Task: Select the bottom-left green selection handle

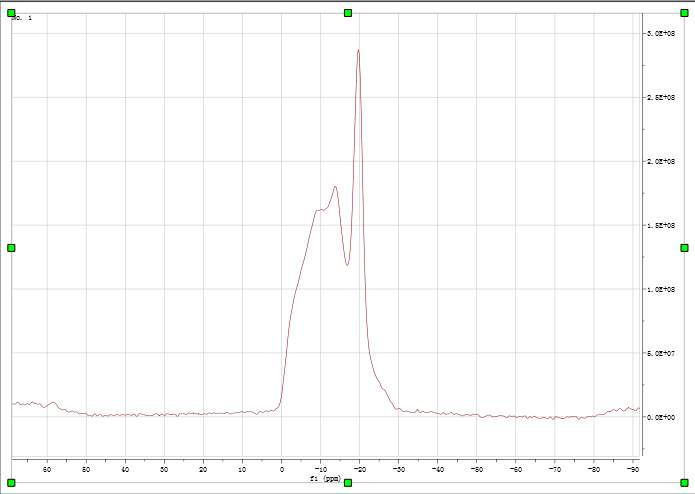Action: pyautogui.click(x=12, y=482)
